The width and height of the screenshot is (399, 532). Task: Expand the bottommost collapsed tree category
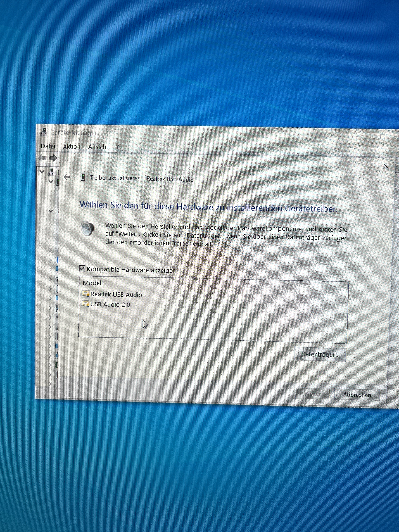(x=50, y=384)
